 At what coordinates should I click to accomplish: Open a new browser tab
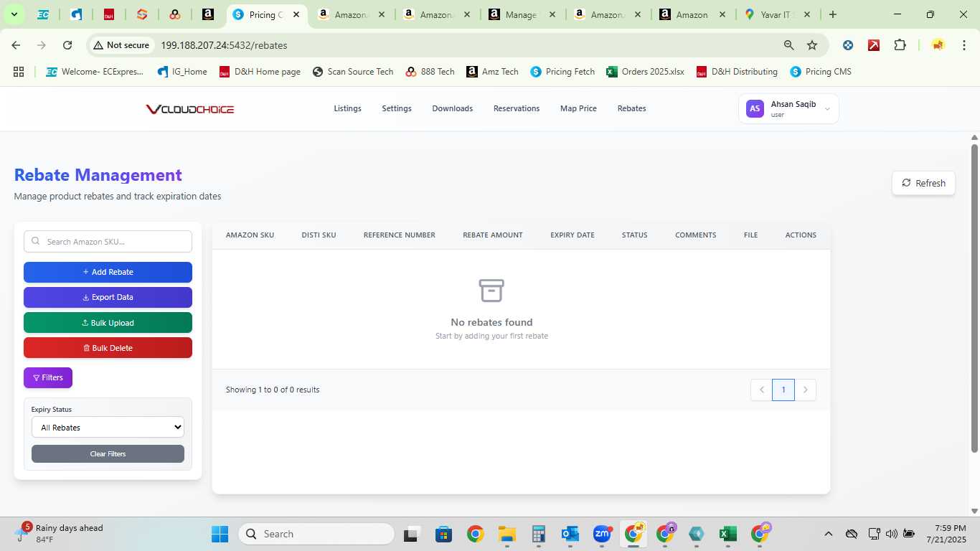coord(832,14)
